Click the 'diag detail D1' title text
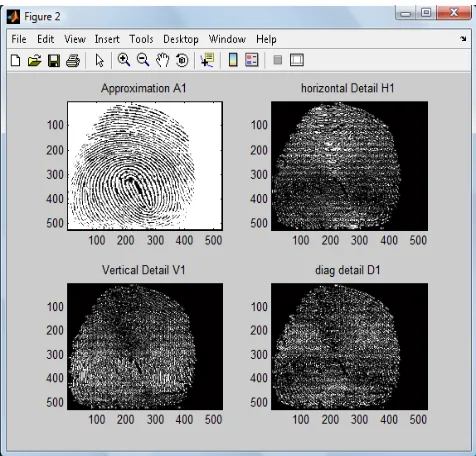This screenshot has height=456, width=476. click(348, 270)
